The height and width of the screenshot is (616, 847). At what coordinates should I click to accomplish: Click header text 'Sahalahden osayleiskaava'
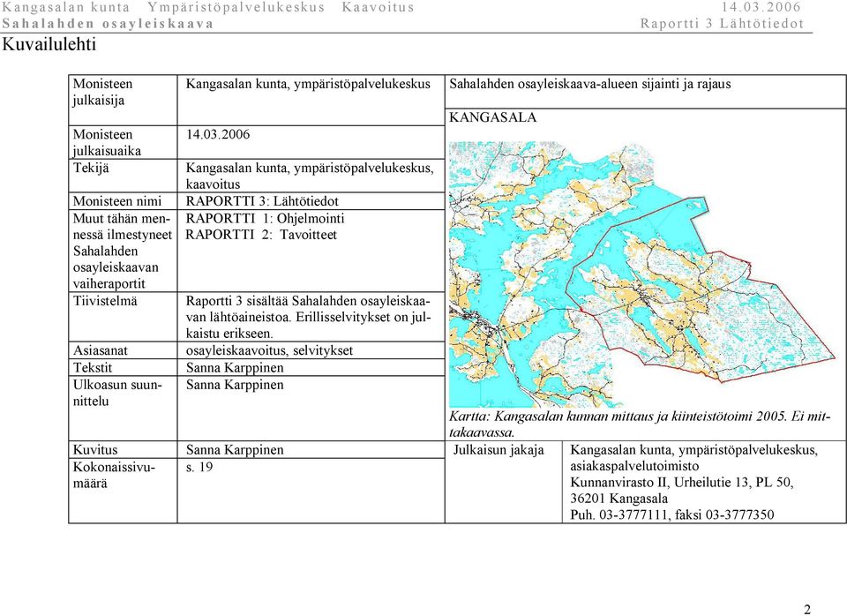(x=108, y=24)
